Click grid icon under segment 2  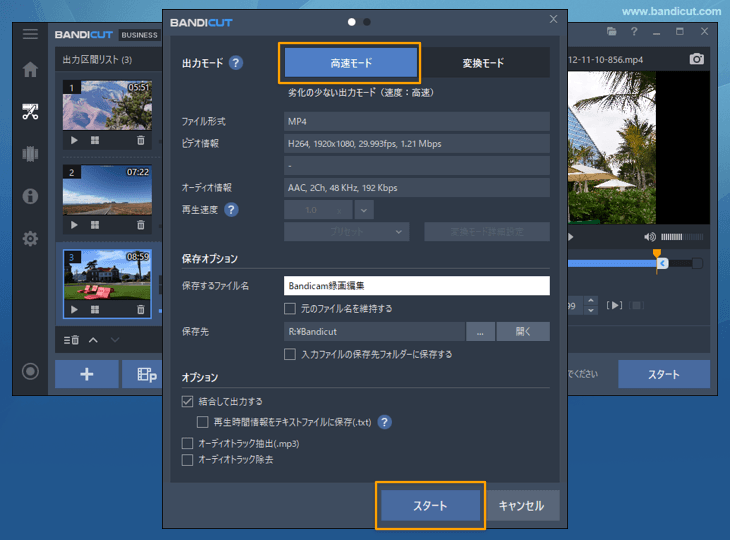pyautogui.click(x=95, y=225)
